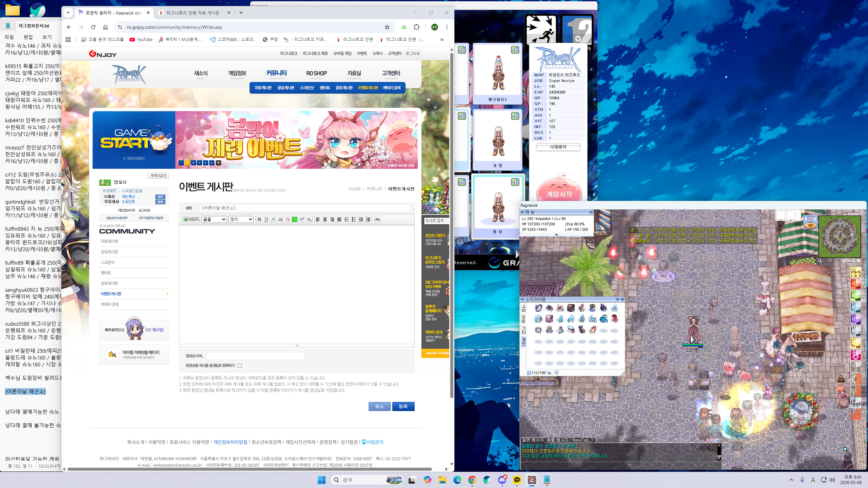Viewport: 868px width, 488px height.
Task: Open the red text color picker
Action: point(288,220)
